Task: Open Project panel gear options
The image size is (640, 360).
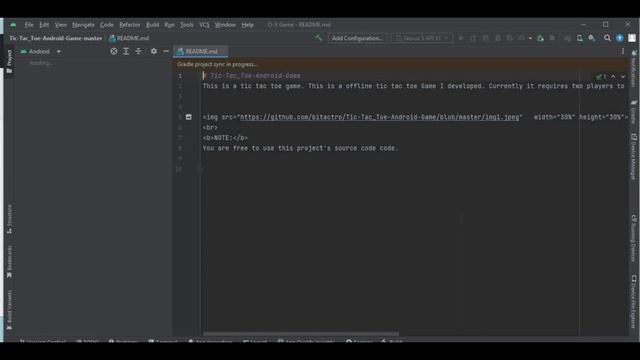Action: pos(153,51)
